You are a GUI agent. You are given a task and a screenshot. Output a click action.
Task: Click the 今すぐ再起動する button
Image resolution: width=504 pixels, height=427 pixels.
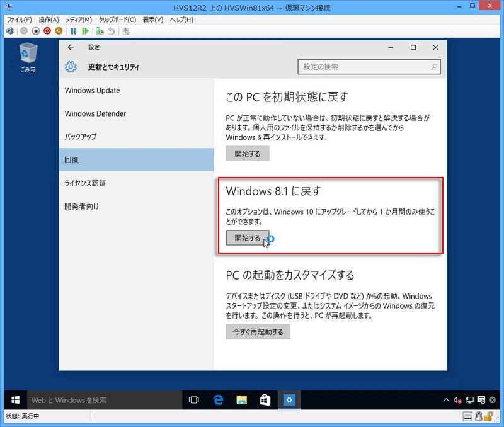[x=258, y=332]
